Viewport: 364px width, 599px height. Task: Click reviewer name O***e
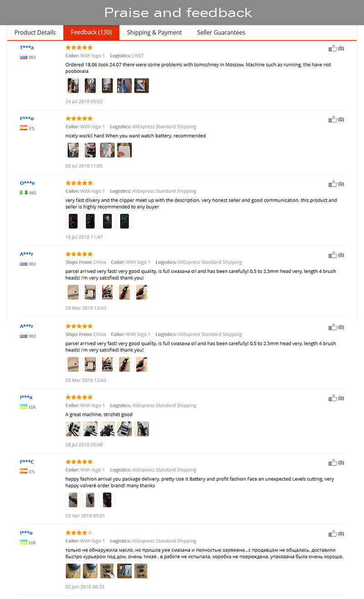(27, 183)
